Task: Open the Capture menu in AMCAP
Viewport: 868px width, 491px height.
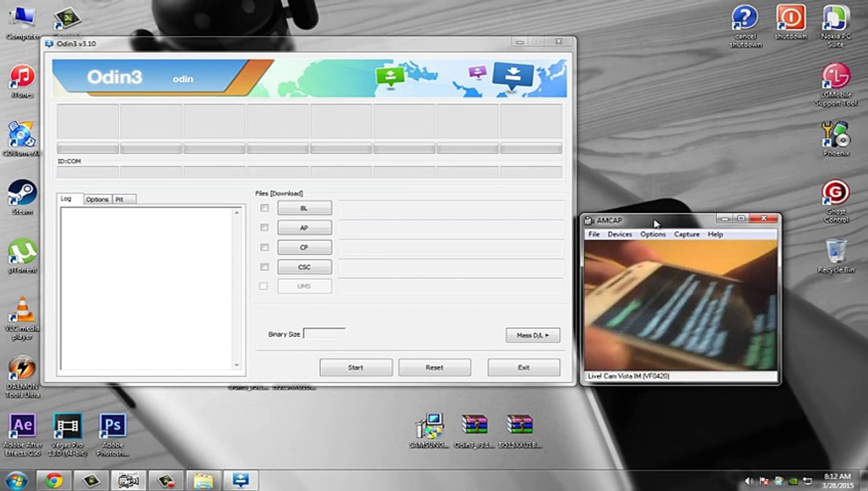Action: [686, 234]
